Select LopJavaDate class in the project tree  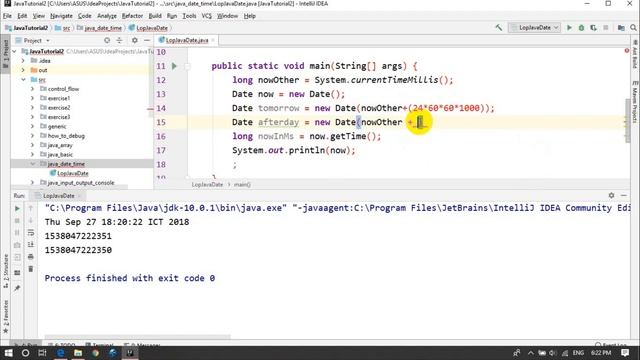point(72,173)
